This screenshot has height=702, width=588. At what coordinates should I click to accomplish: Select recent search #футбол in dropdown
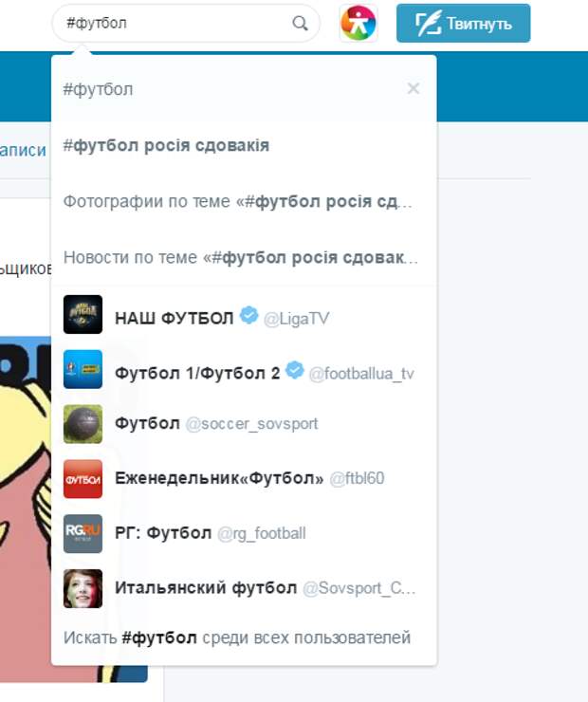(x=244, y=89)
